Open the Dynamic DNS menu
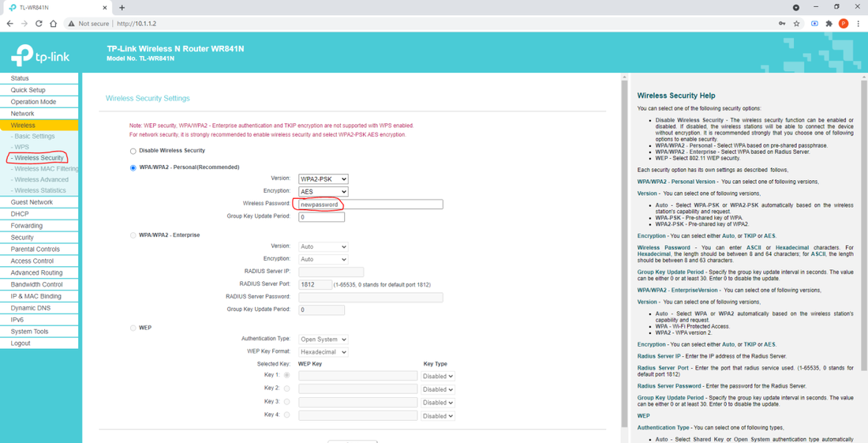The image size is (868, 443). pyautogui.click(x=39, y=308)
